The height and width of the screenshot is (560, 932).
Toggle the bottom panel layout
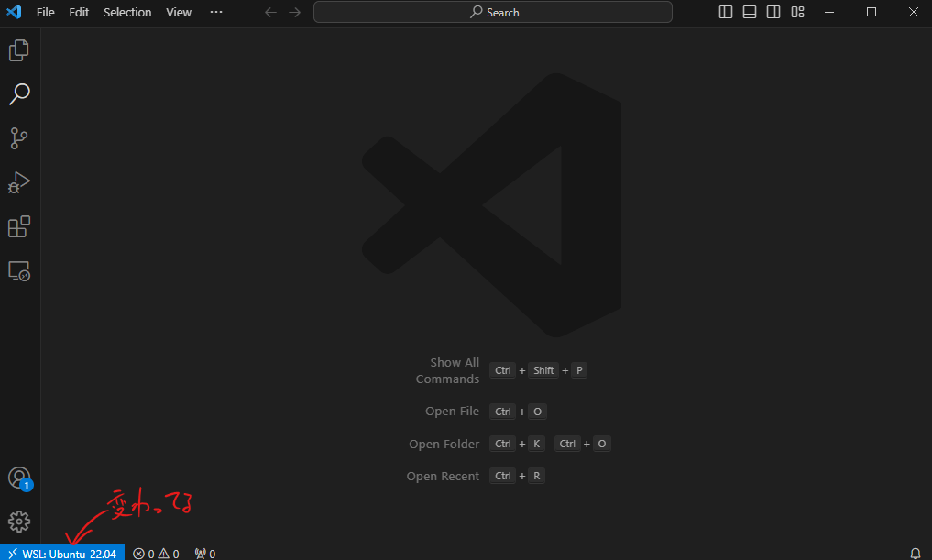tap(750, 13)
